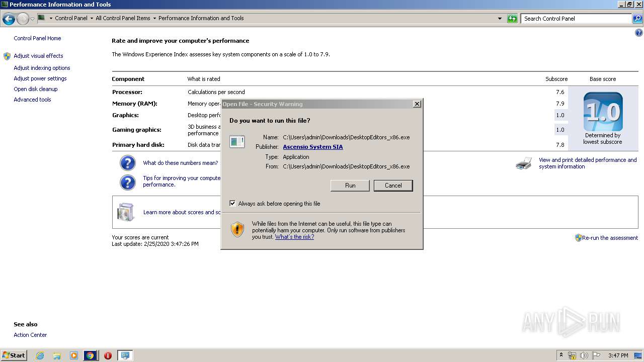Click the application file icon in dialog
The width and height of the screenshot is (644, 362).
pyautogui.click(x=237, y=142)
